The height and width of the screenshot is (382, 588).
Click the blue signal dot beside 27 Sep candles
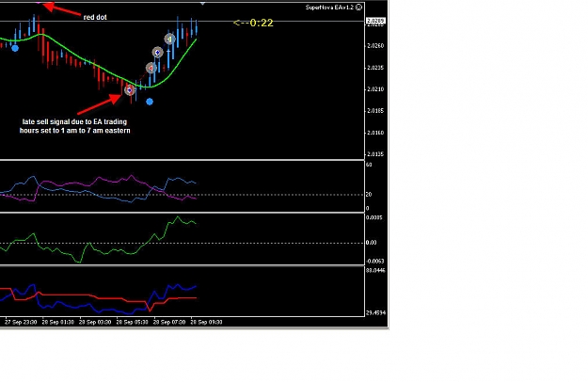15,48
